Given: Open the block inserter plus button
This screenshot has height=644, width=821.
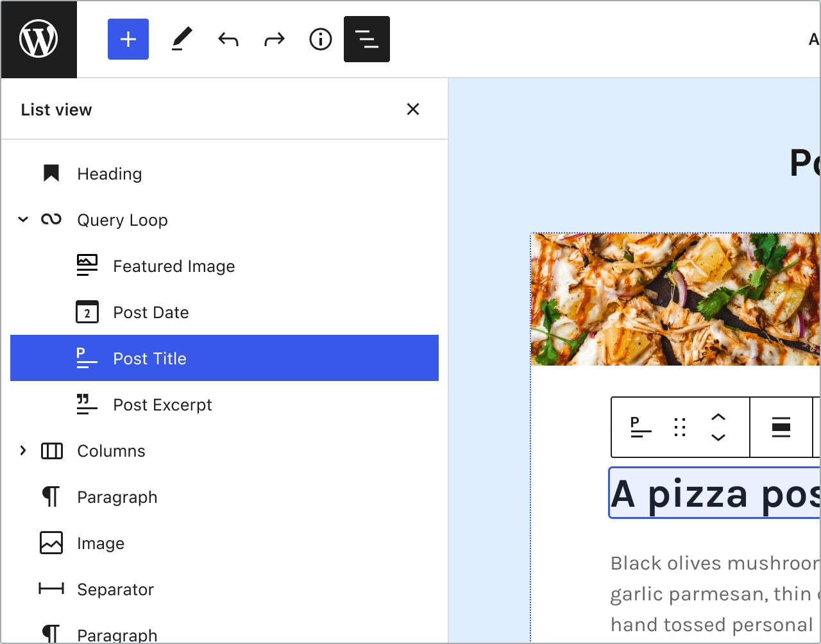Looking at the screenshot, I should click(x=128, y=39).
